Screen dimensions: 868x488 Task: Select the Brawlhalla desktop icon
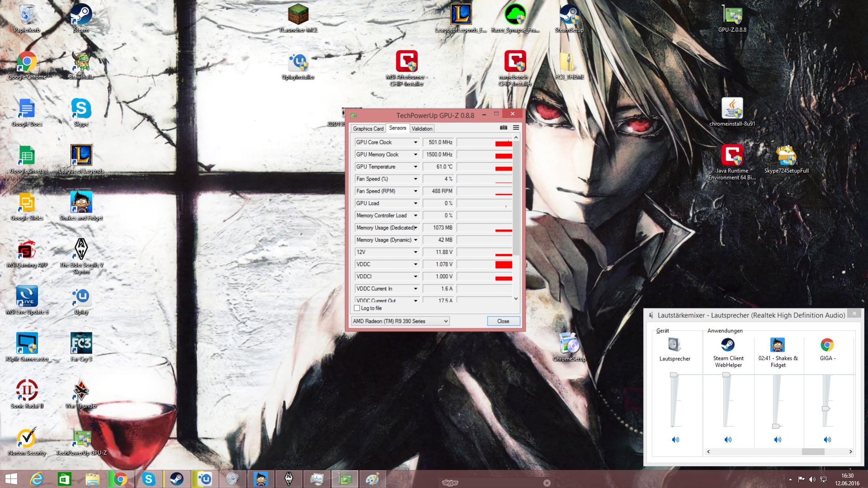coord(81,65)
